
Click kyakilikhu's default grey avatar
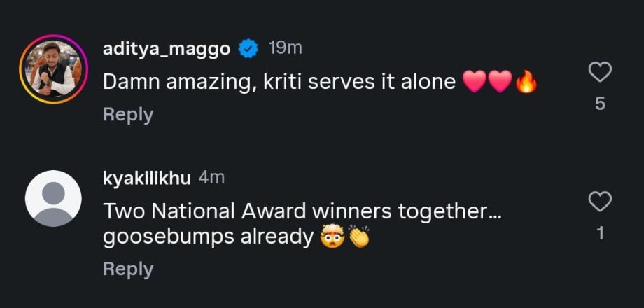[x=52, y=199]
